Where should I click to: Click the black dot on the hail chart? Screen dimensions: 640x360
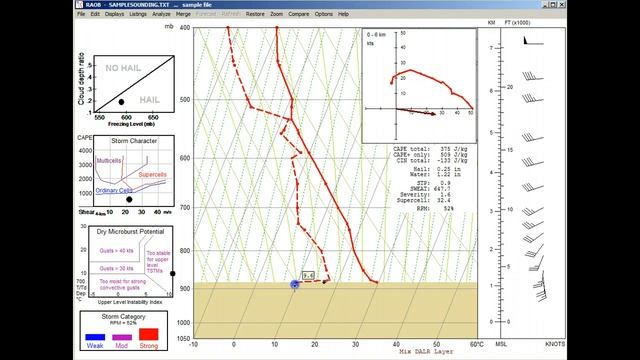(121, 102)
